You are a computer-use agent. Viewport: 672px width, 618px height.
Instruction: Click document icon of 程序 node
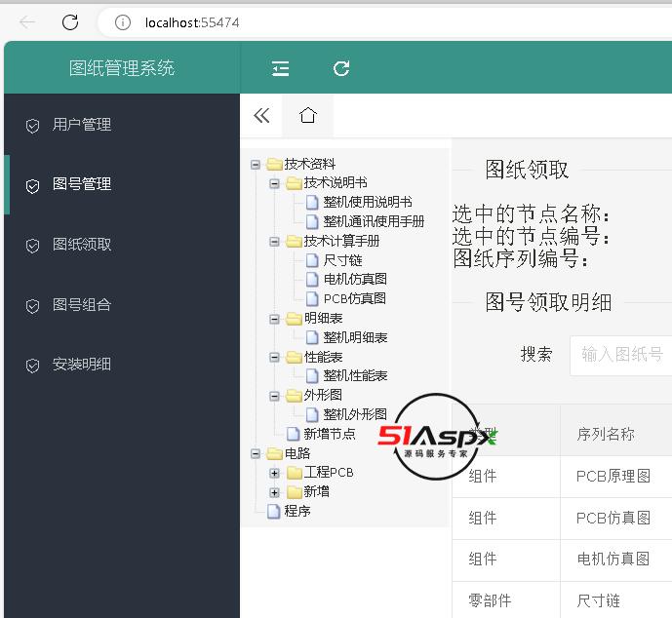[273, 512]
